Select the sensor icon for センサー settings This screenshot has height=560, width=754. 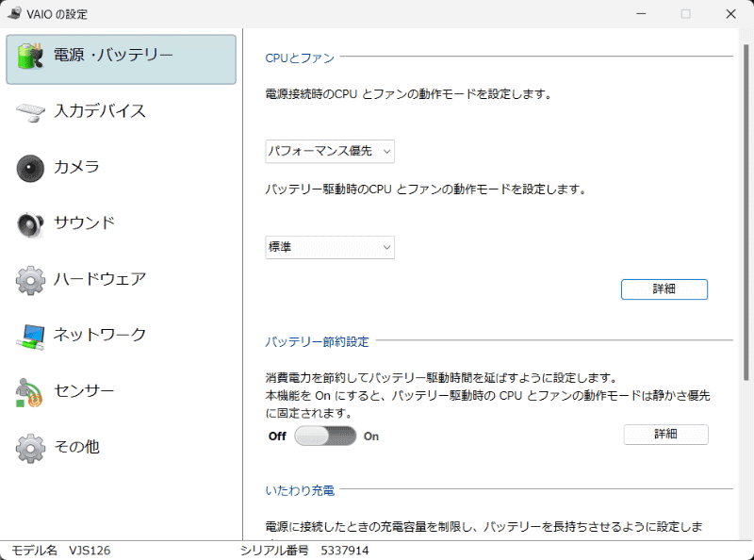30,391
